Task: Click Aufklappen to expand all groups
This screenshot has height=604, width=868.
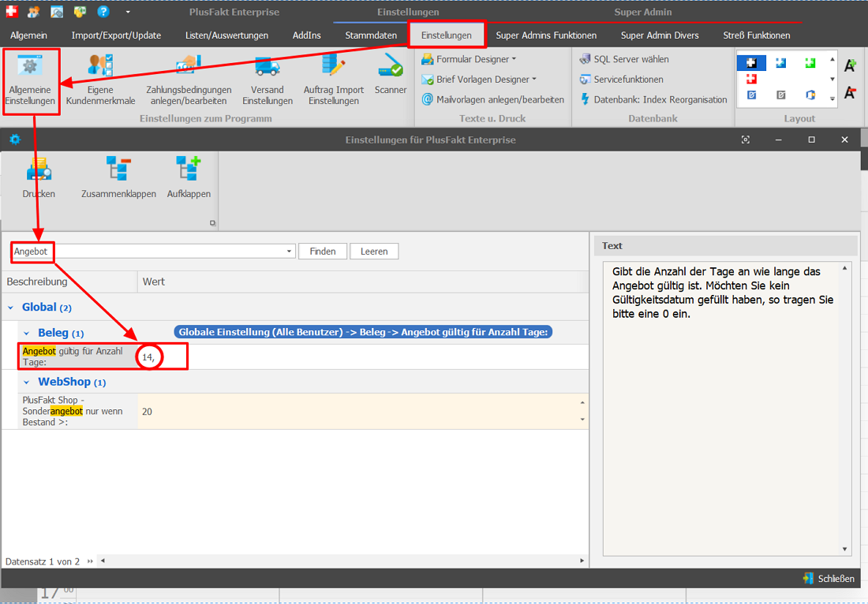Action: click(x=189, y=177)
